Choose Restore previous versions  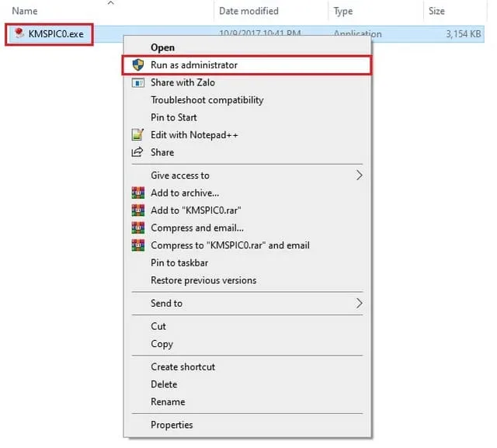(203, 280)
